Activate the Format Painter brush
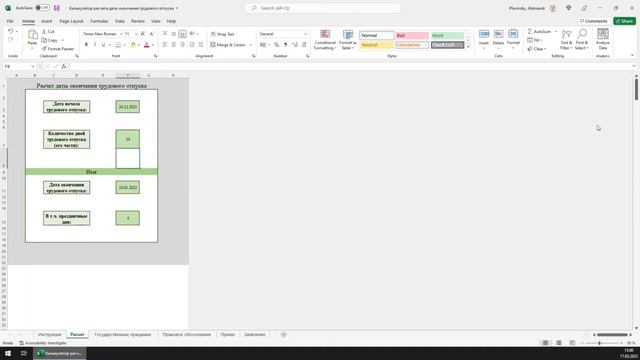The width and height of the screenshot is (640, 360). [44, 49]
